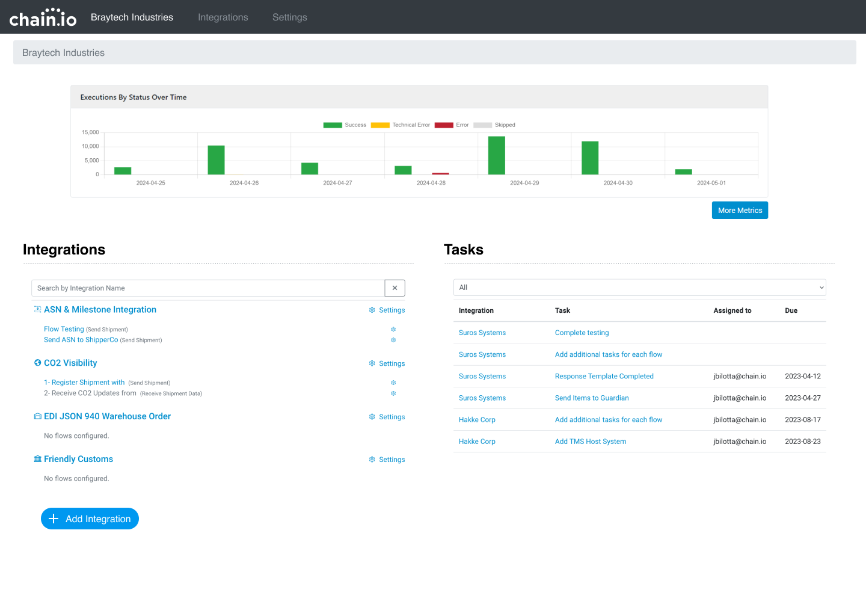This screenshot has width=866, height=616.
Task: Open Settings gear for EDI JSON 940
Action: (x=387, y=417)
